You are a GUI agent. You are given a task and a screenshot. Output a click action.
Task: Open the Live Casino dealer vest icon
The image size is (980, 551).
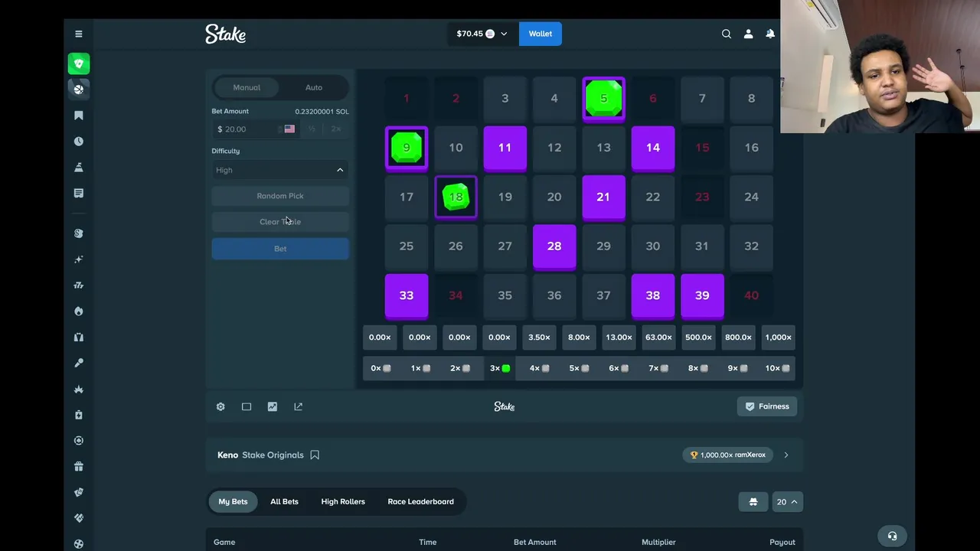pos(78,337)
